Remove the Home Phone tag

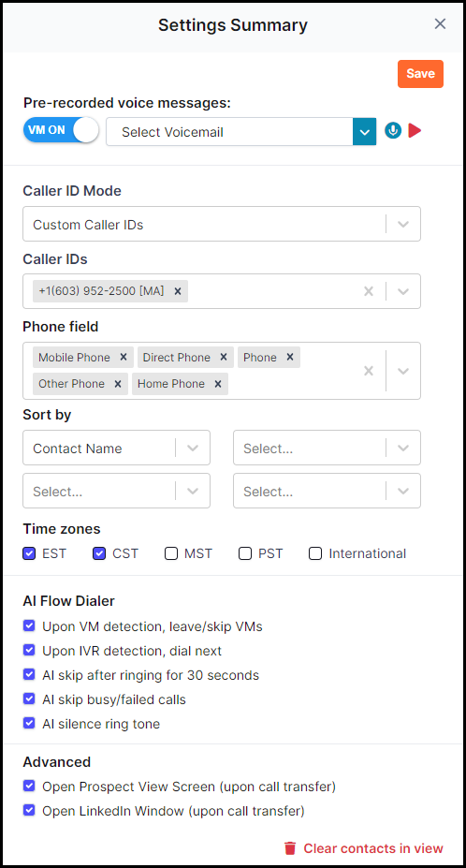click(218, 384)
